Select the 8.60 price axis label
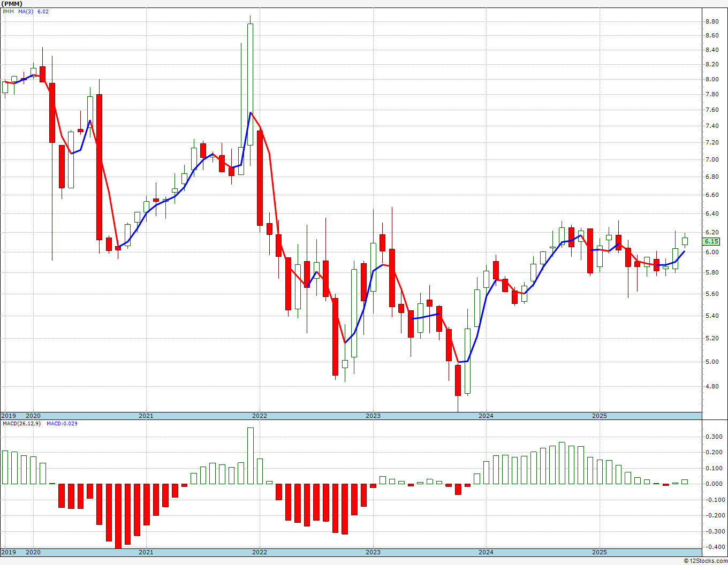The image size is (728, 565). click(x=712, y=35)
